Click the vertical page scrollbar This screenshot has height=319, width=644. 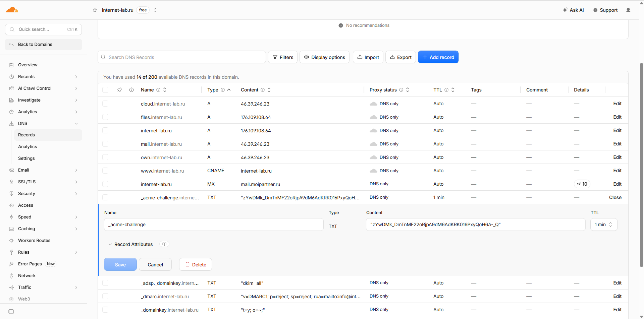[x=641, y=164]
